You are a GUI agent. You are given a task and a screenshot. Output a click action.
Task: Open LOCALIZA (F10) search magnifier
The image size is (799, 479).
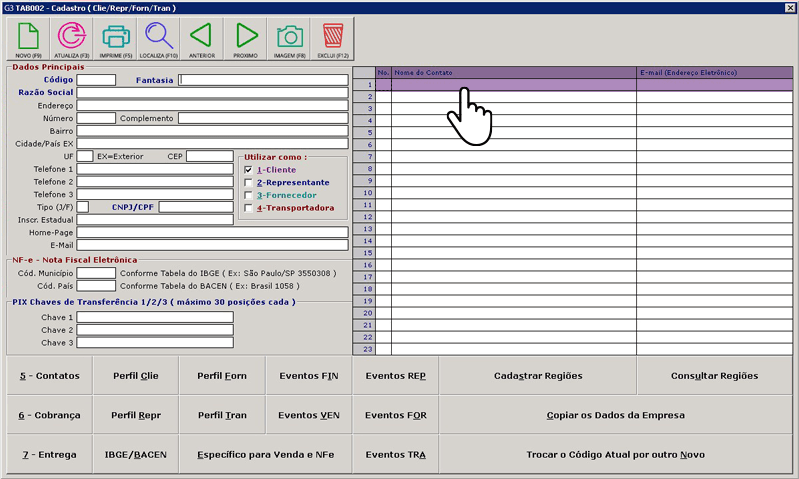[159, 38]
